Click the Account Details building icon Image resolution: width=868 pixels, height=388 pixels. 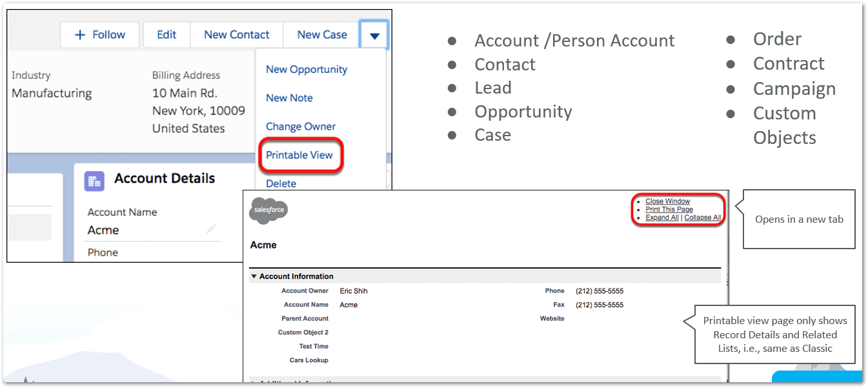[94, 181]
